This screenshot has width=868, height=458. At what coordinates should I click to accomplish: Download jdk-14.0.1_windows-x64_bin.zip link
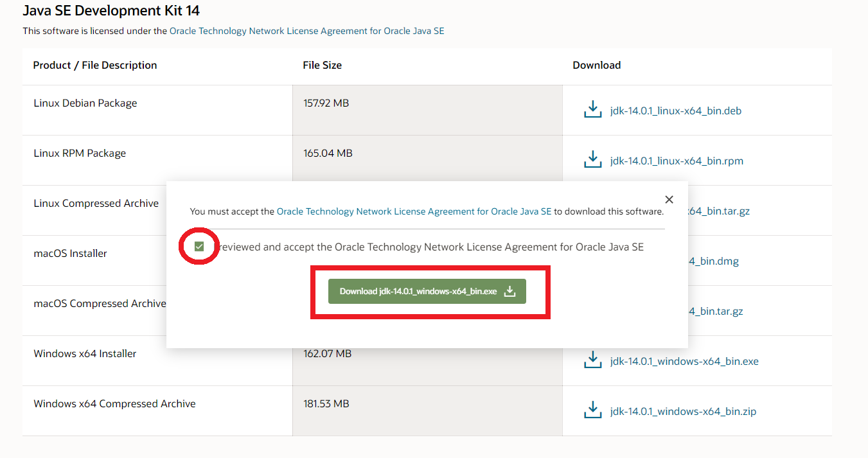coord(683,411)
